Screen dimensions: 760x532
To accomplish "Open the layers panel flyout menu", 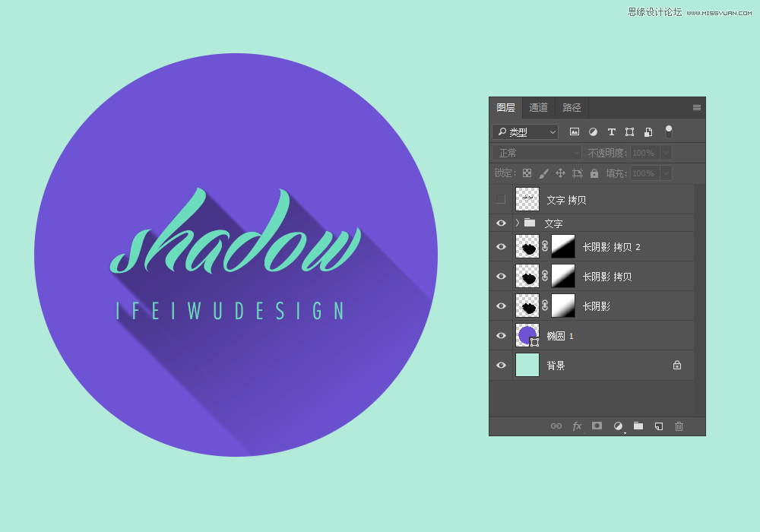I will 697,108.
